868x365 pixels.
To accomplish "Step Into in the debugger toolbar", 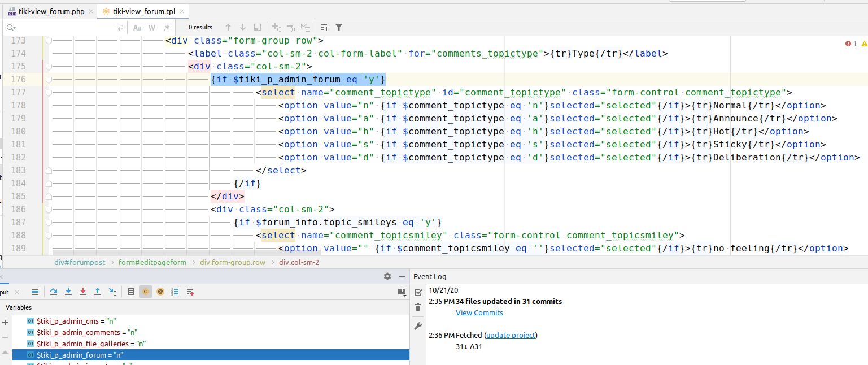I will tap(68, 292).
